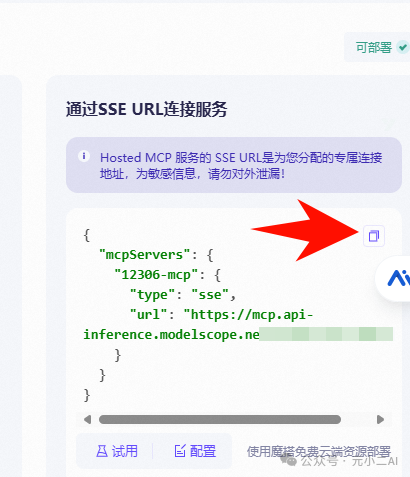
Task: Click the "url" key in the code
Action: [x=148, y=314]
